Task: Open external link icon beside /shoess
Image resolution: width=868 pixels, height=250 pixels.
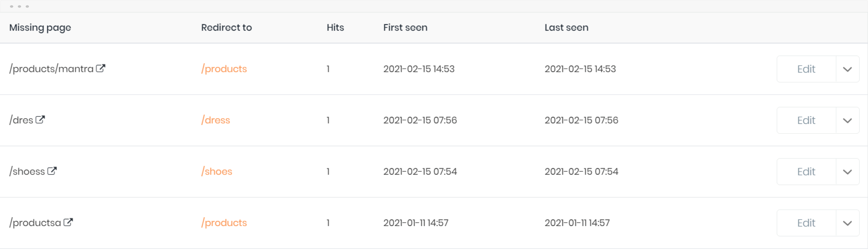Action: [52, 171]
